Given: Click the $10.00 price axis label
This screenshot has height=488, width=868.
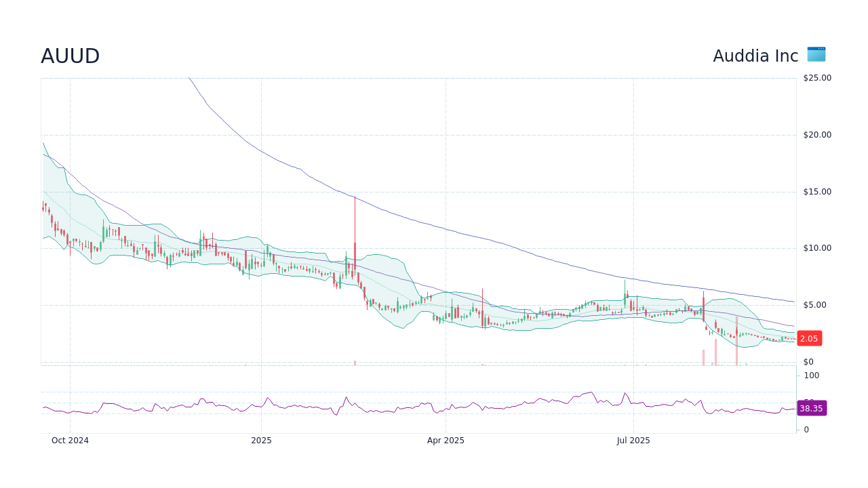Looking at the screenshot, I should 817,248.
